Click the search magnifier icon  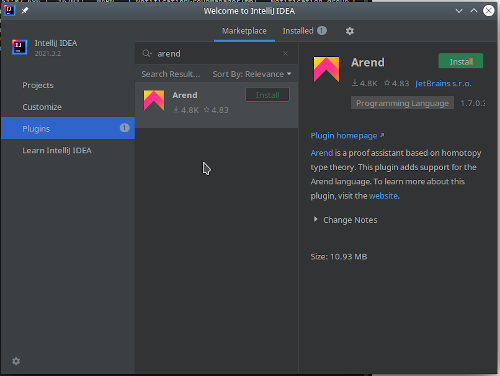pos(147,53)
